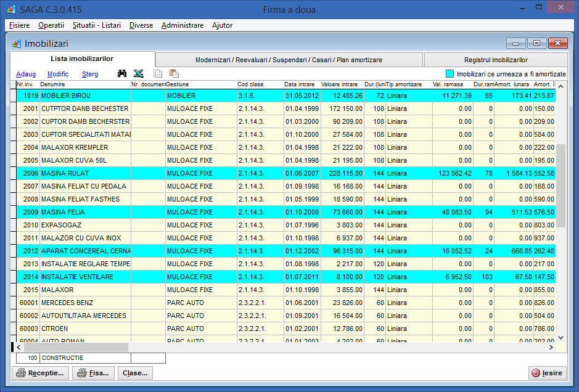Exit using the Iesire button

coord(546,373)
